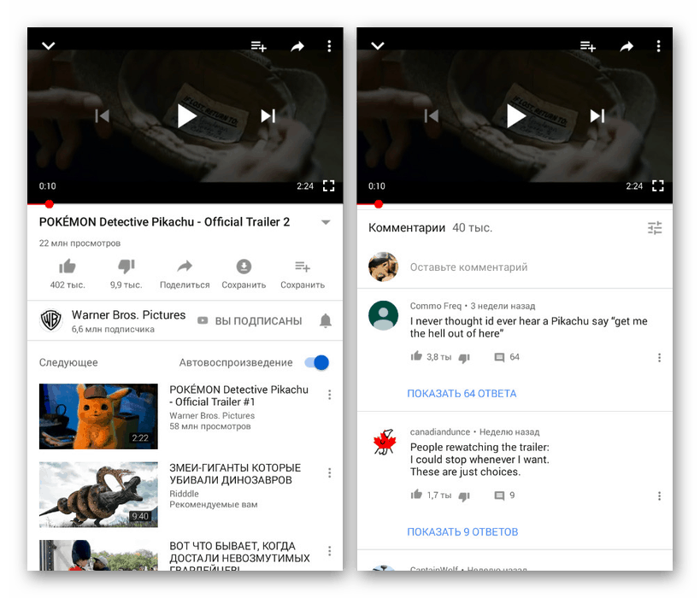The height and width of the screenshot is (598, 700).
Task: Open comment sorting filter icon
Action: [x=655, y=228]
